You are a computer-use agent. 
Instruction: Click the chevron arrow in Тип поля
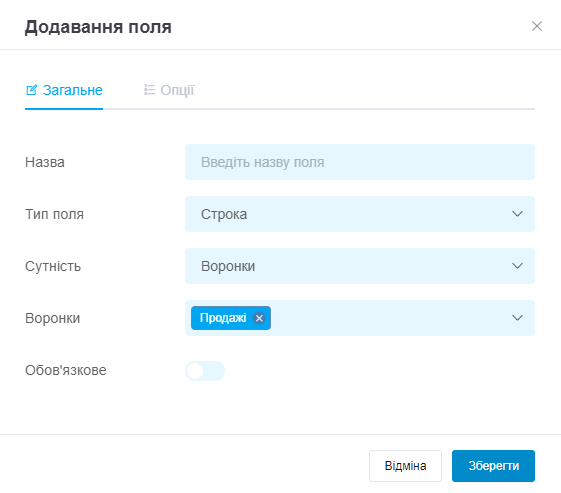(x=517, y=214)
